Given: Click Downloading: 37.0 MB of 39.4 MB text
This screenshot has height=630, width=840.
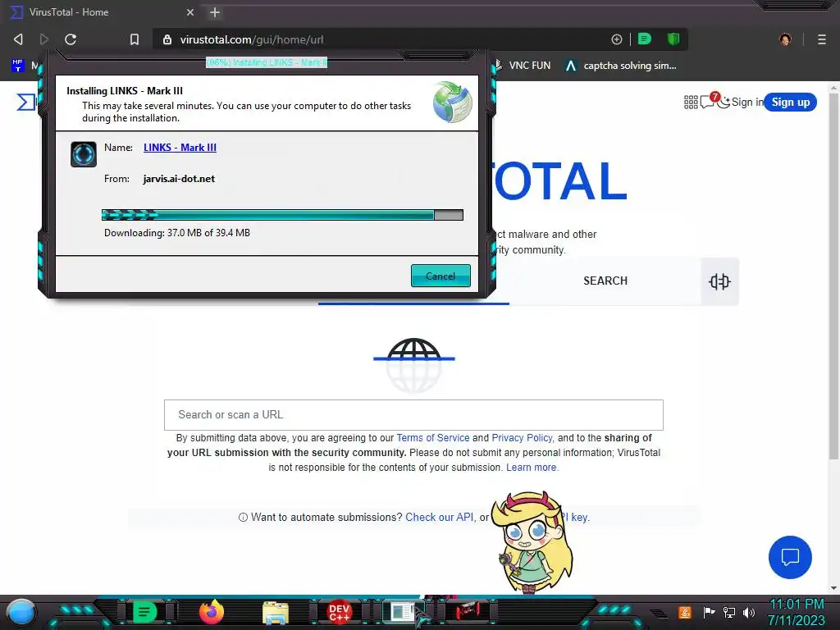Looking at the screenshot, I should coord(177,232).
